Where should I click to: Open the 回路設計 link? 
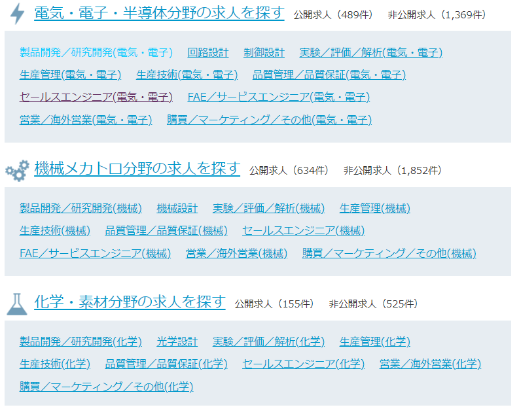[x=208, y=52]
